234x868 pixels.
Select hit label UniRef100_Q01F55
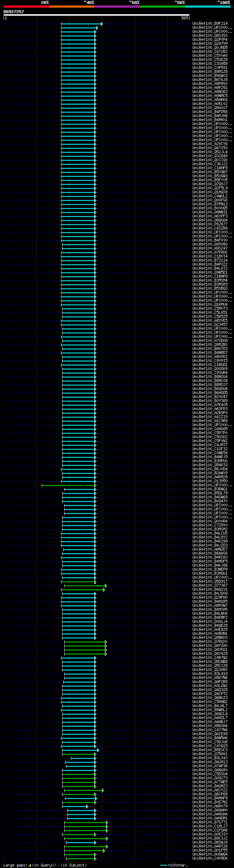coord(210,850)
